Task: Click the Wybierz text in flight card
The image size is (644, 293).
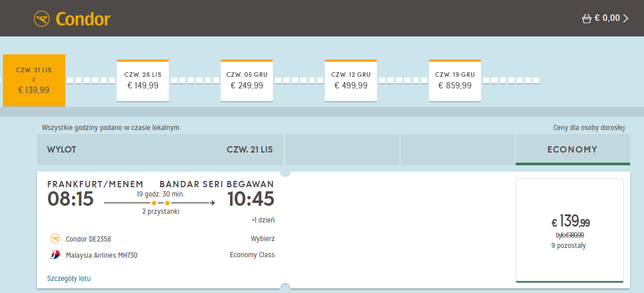Action: click(262, 239)
